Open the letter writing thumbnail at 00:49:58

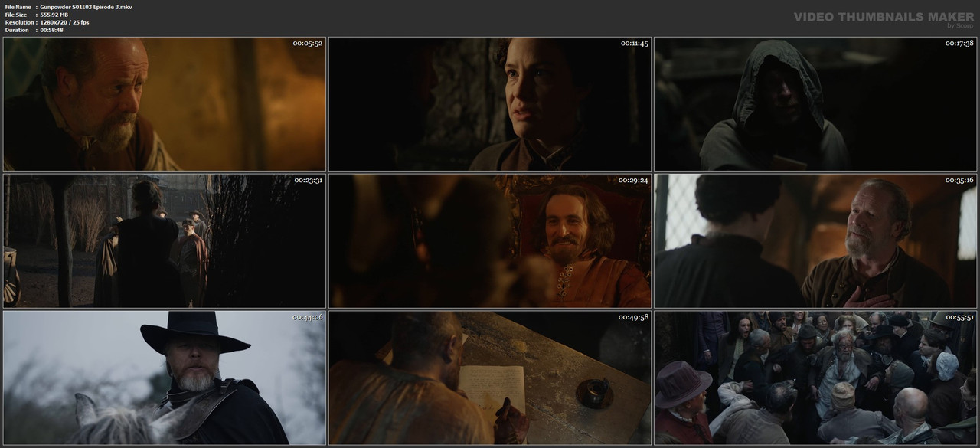(x=490, y=378)
